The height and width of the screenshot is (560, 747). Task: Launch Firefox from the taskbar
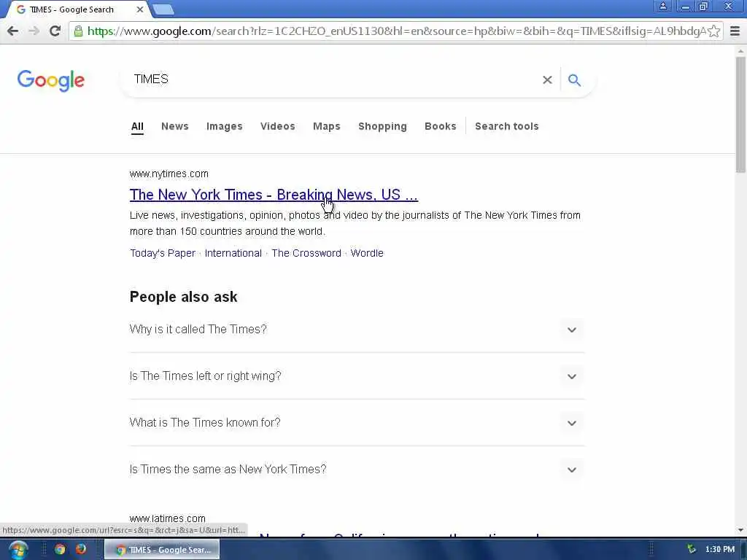(x=80, y=549)
